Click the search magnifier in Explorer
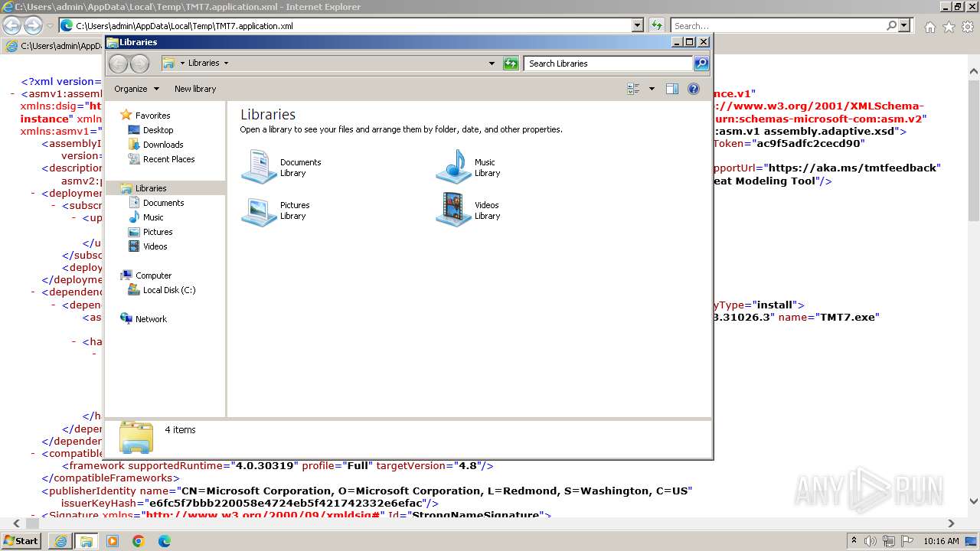This screenshot has height=551, width=980. 701,64
